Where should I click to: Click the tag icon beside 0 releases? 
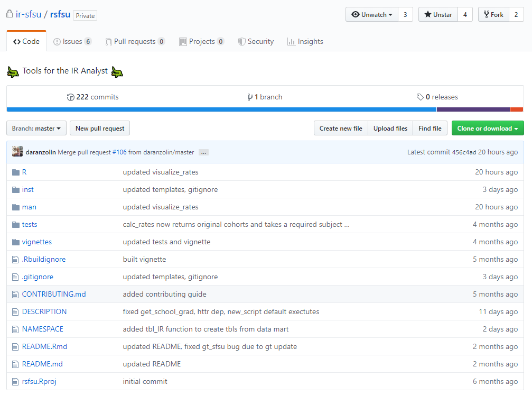[x=420, y=97]
